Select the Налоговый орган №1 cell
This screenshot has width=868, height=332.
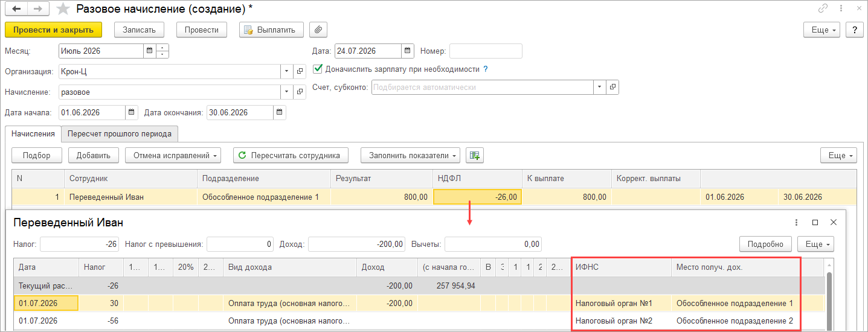pos(622,303)
